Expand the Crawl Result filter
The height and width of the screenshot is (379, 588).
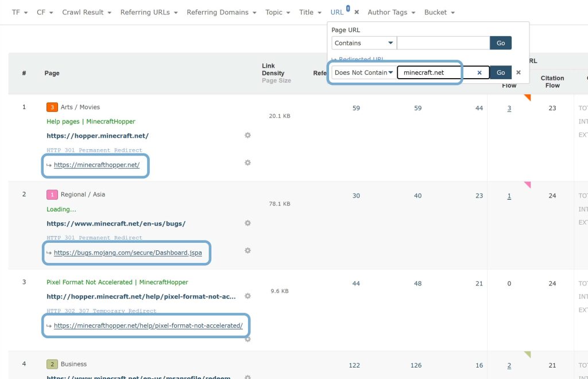click(87, 13)
